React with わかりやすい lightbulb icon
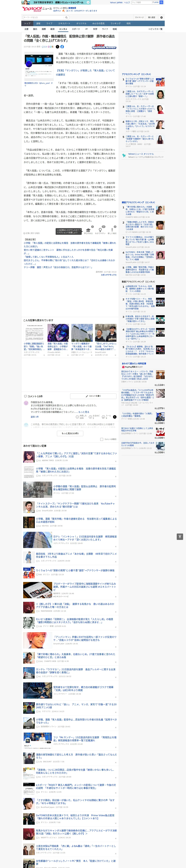Screen dimensions: 186x868 coord(100,230)
